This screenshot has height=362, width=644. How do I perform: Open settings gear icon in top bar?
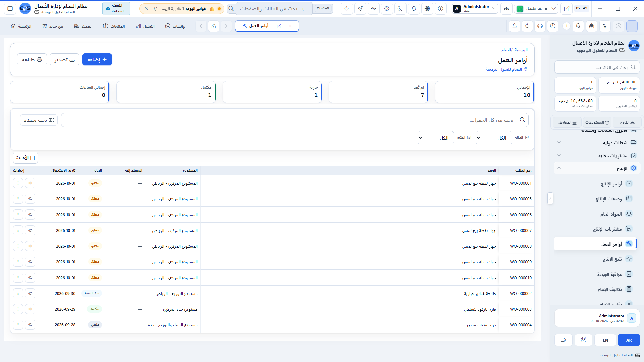(387, 9)
